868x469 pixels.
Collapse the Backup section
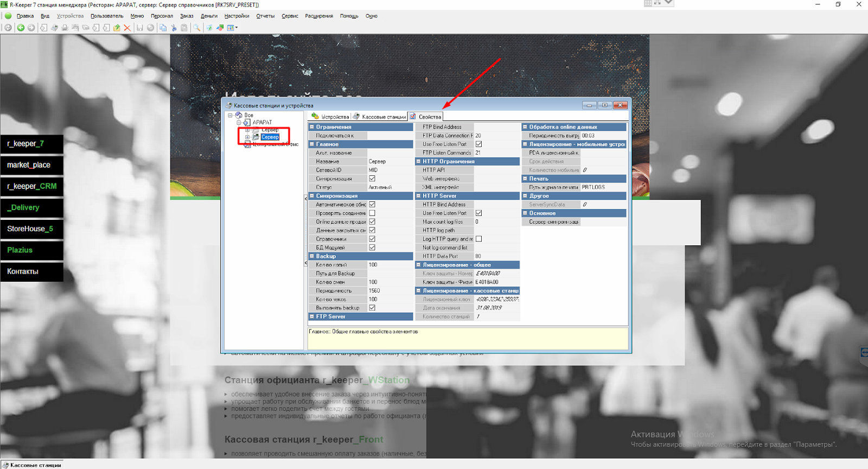(x=312, y=256)
